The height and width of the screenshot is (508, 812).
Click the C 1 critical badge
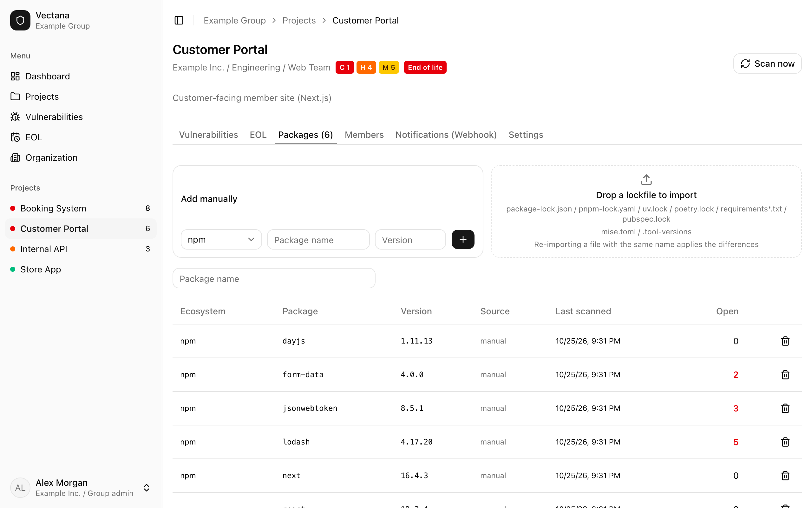(x=344, y=67)
